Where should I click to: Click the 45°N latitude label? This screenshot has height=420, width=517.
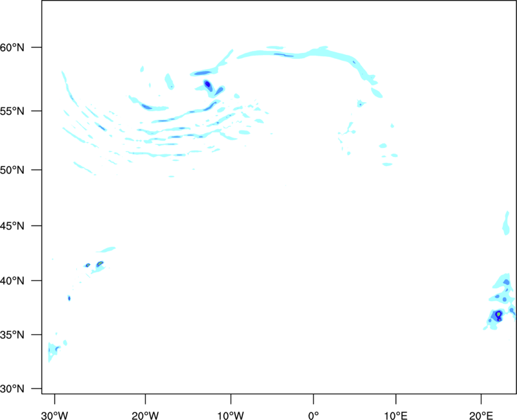pyautogui.click(x=12, y=226)
